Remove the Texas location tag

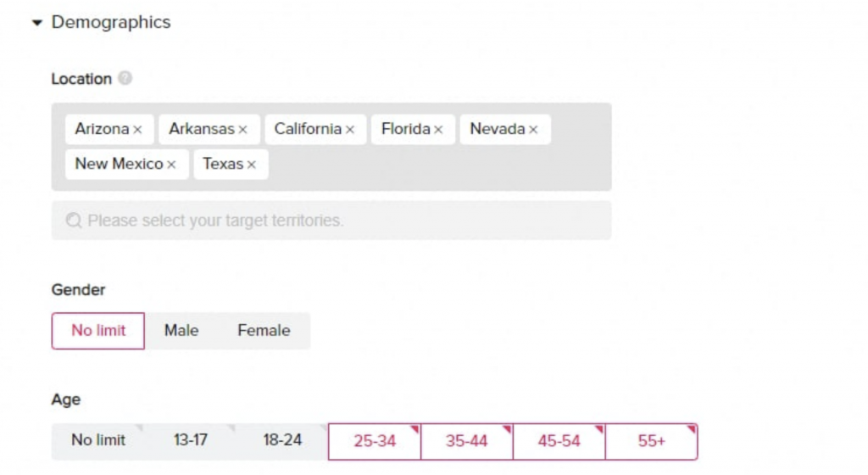point(251,165)
